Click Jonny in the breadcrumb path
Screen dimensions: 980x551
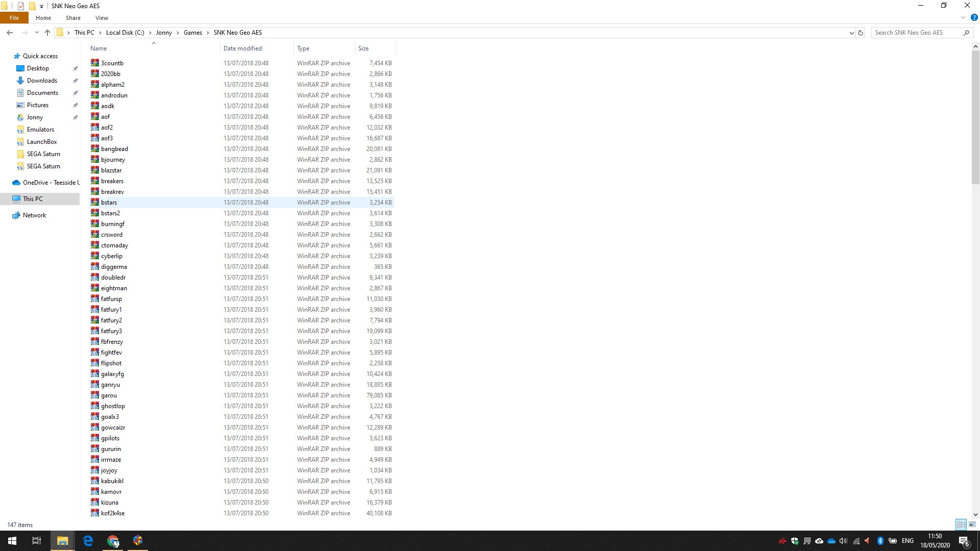[164, 33]
